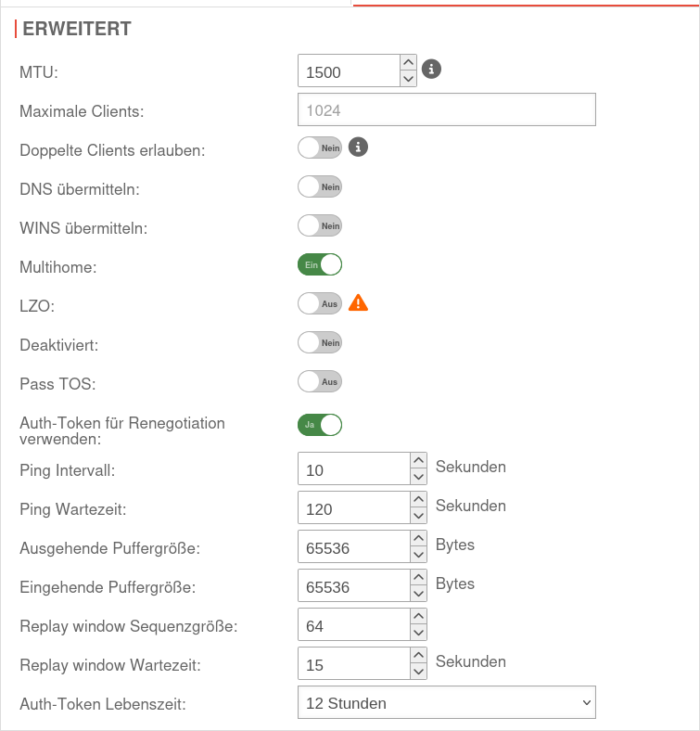Click the Maximale Clients input field

(446, 109)
